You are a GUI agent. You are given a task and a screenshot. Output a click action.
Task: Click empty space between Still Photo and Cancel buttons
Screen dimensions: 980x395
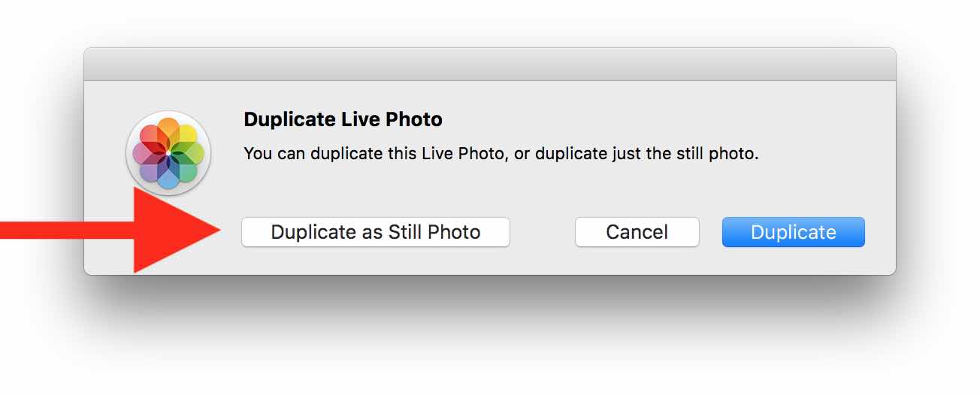(542, 232)
